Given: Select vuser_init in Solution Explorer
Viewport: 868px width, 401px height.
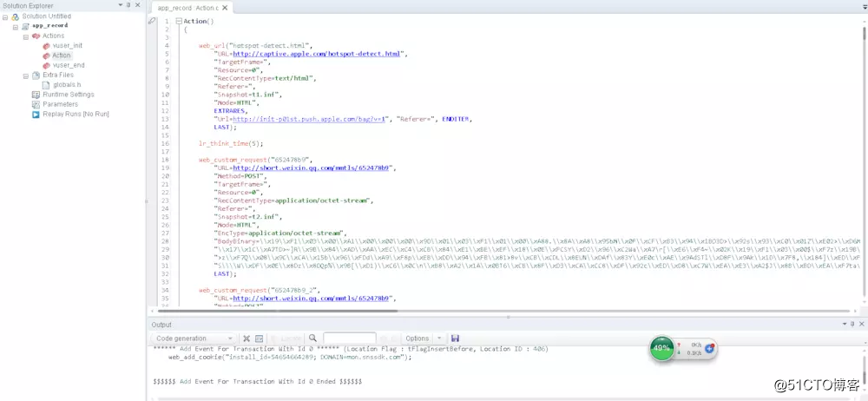Looking at the screenshot, I should tap(68, 45).
